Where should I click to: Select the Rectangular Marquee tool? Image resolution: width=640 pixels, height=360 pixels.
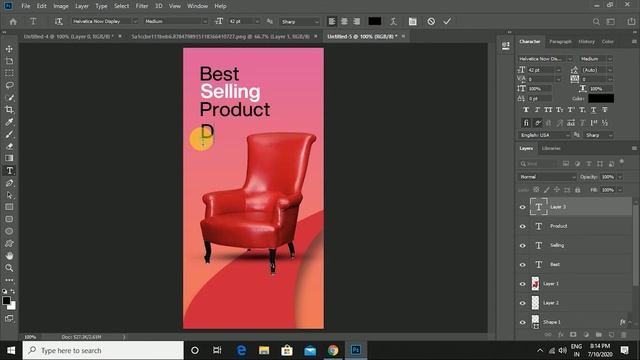[9, 73]
